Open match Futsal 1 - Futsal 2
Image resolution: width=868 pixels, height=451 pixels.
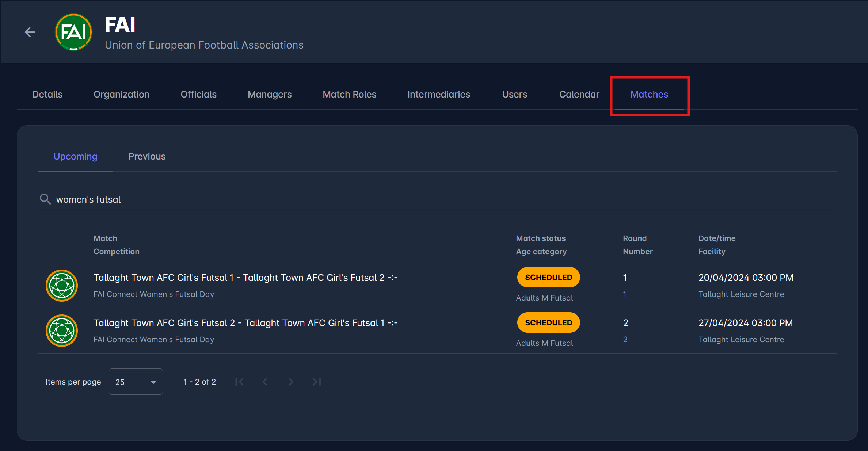pos(245,278)
